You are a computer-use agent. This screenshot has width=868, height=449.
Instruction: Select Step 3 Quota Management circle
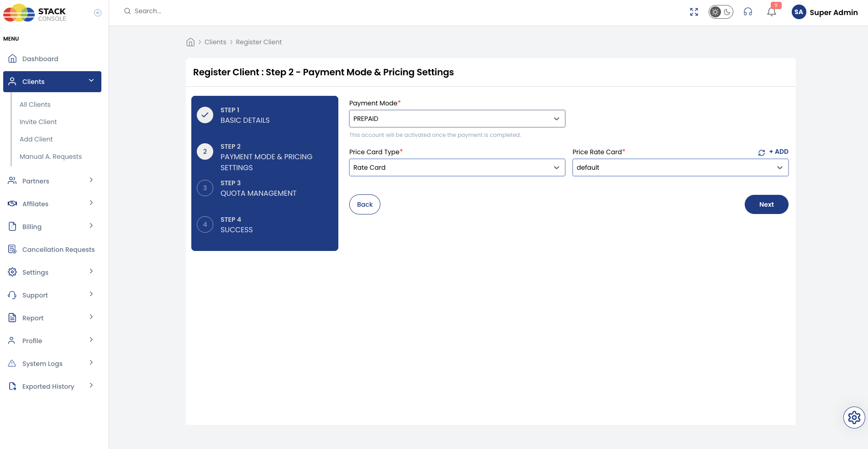[205, 188]
